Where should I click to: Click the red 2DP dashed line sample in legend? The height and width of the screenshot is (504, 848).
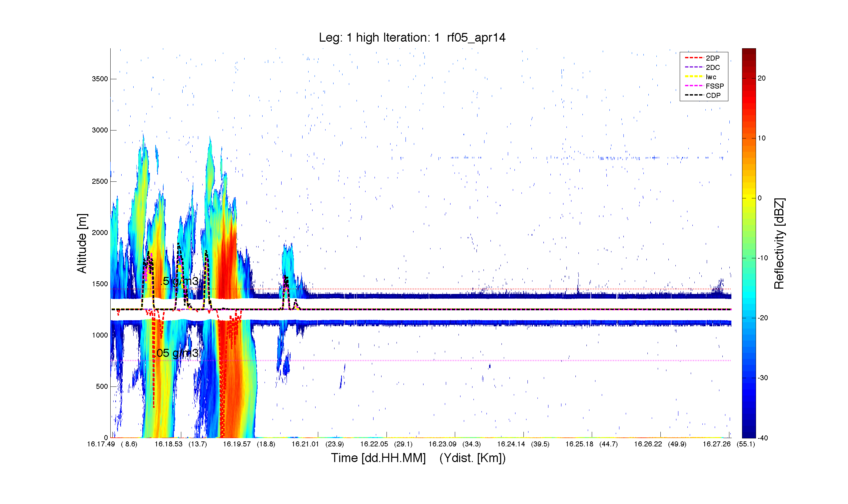(x=694, y=58)
